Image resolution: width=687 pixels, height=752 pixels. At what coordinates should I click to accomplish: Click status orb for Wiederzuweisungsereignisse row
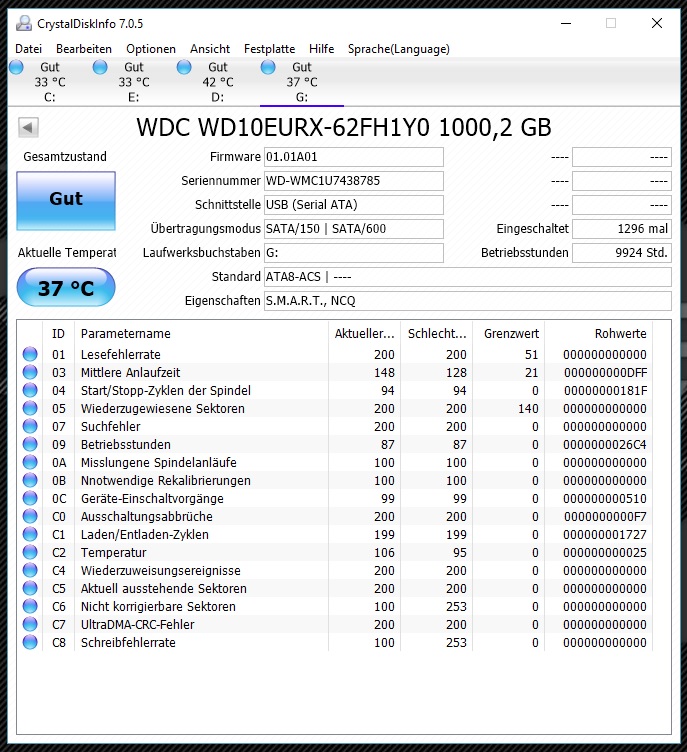point(30,570)
